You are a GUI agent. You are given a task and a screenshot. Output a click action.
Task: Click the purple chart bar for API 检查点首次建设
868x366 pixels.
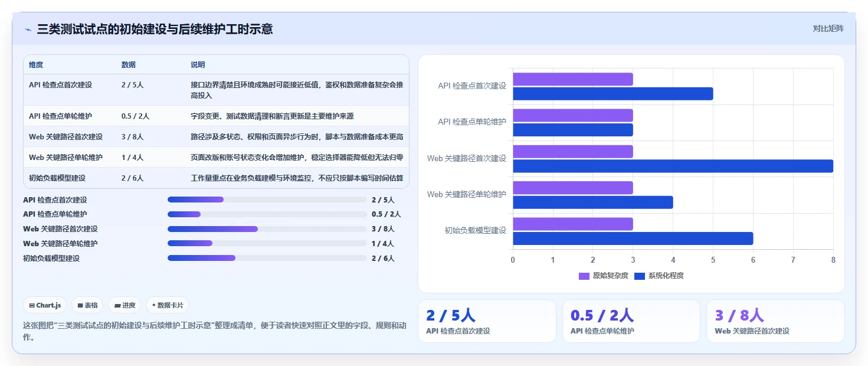(x=572, y=79)
